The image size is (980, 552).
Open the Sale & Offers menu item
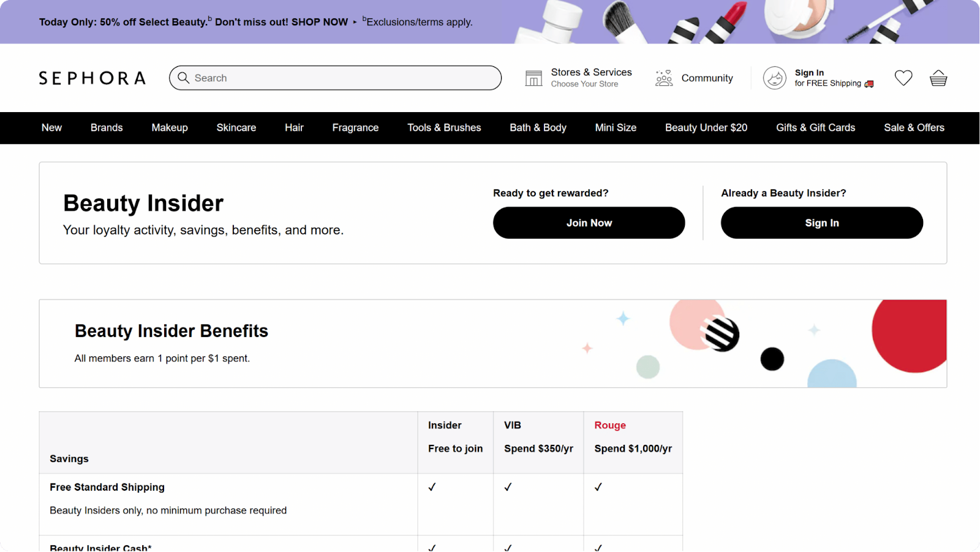[914, 127]
